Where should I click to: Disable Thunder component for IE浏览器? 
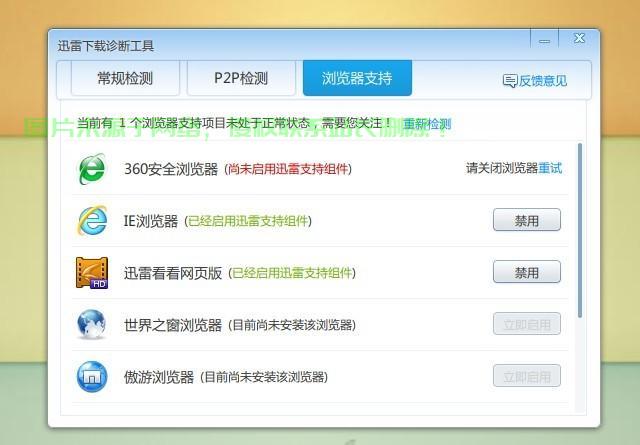coord(527,220)
